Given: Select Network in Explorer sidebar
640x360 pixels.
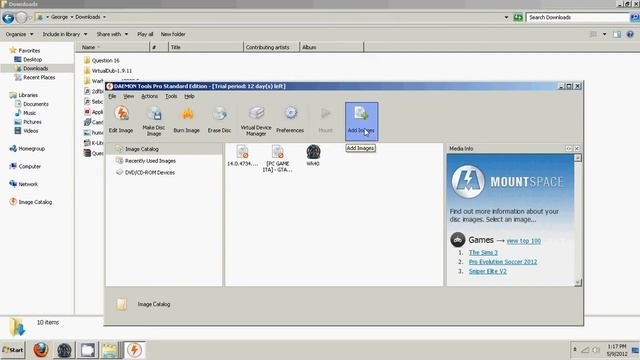Looking at the screenshot, I should click(23, 184).
